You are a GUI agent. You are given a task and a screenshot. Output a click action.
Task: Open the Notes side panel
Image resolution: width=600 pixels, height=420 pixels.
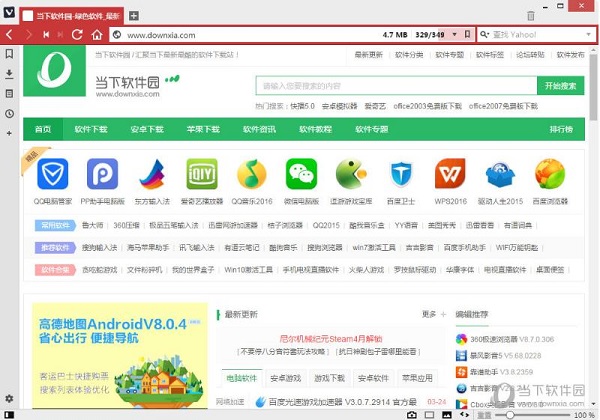(x=9, y=94)
